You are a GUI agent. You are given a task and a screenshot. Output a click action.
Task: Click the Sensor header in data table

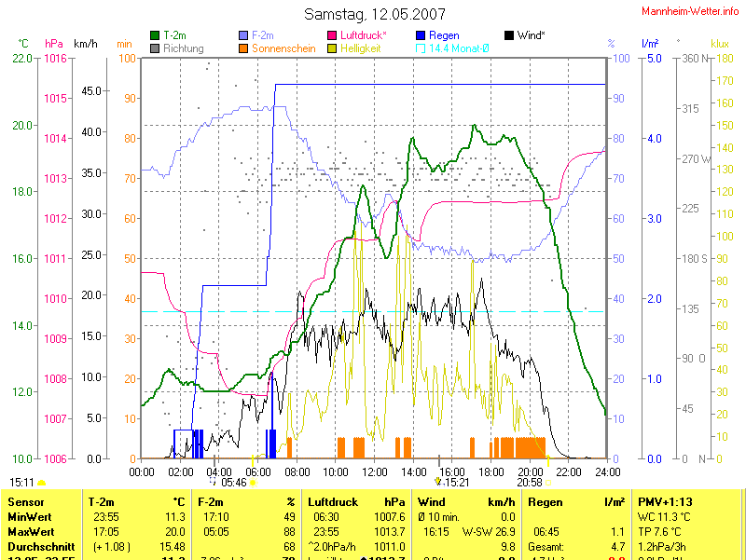(26, 501)
